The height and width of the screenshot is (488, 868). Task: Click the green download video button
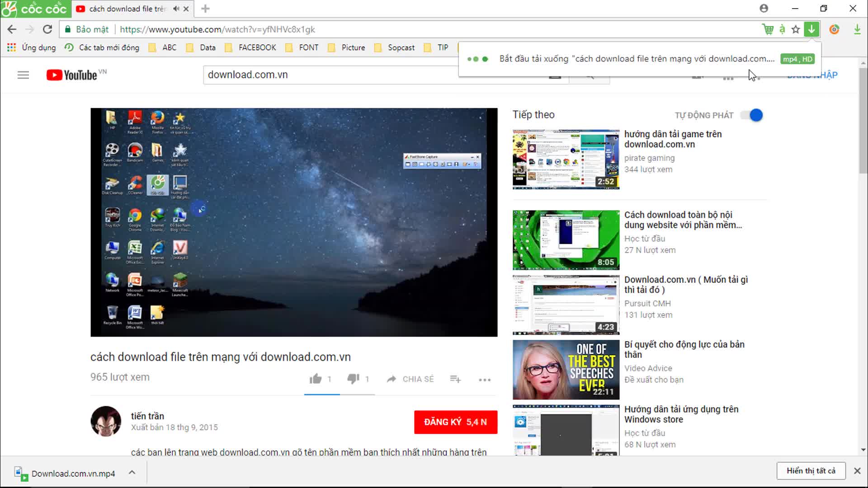812,29
